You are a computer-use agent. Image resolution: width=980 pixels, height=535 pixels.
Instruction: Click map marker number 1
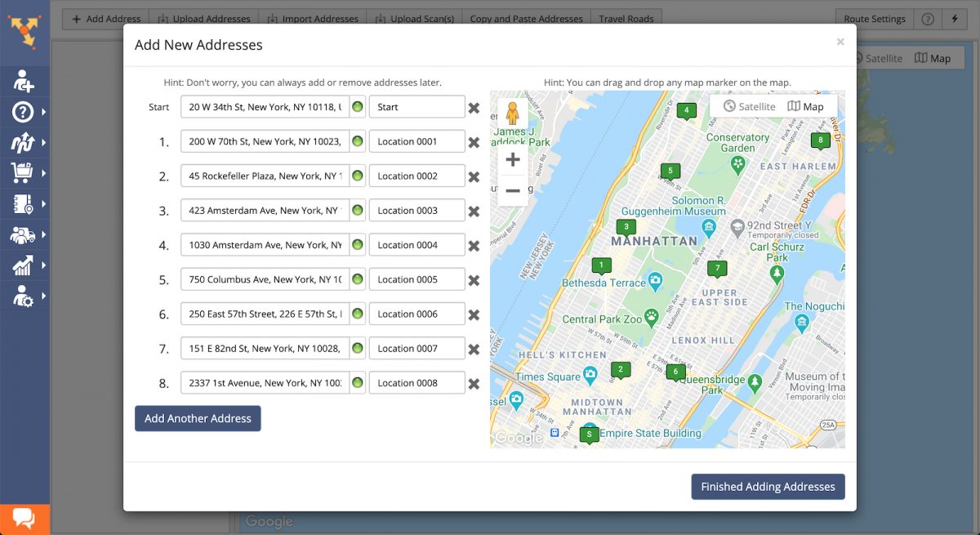pyautogui.click(x=601, y=266)
